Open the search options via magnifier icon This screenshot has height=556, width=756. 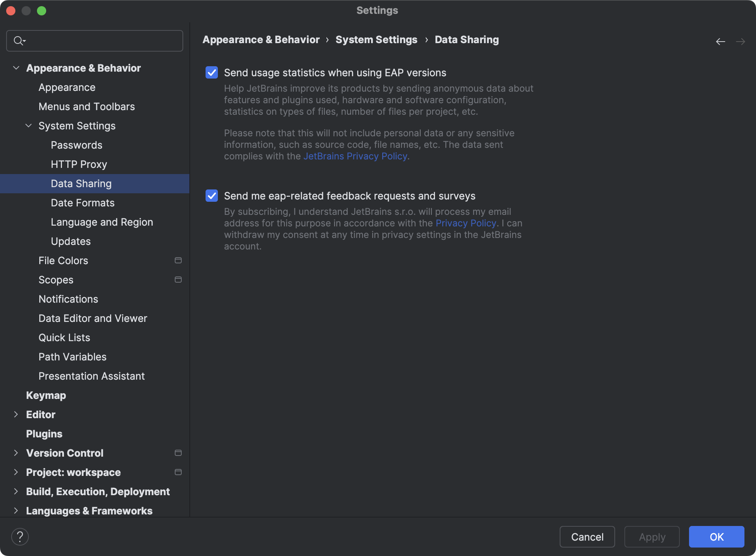pos(19,40)
